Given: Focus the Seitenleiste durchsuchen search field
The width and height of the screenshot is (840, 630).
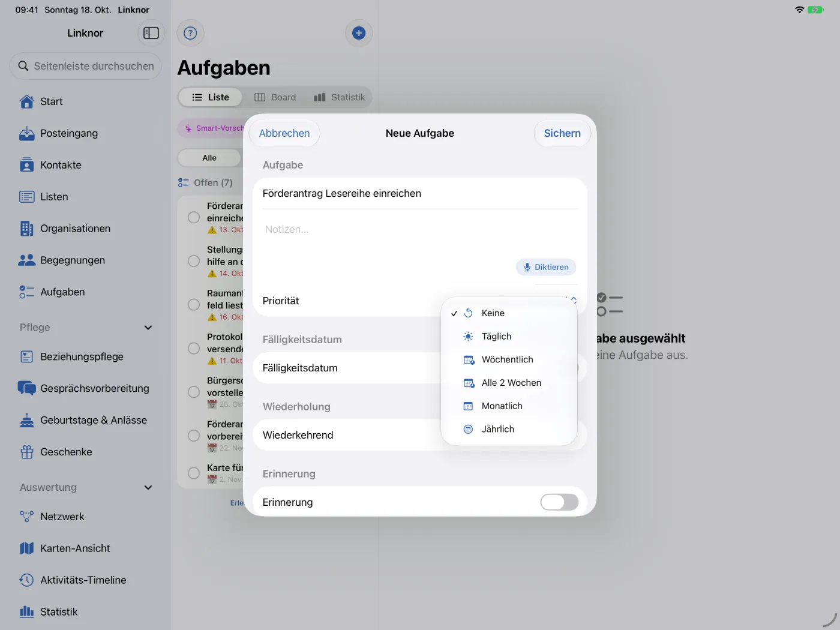Looking at the screenshot, I should coord(85,66).
